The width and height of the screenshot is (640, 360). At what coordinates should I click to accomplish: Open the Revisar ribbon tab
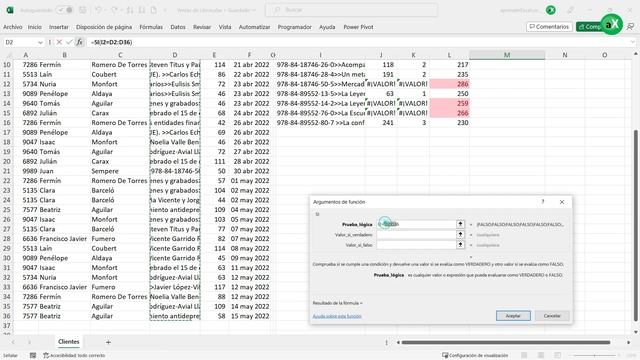coord(202,27)
